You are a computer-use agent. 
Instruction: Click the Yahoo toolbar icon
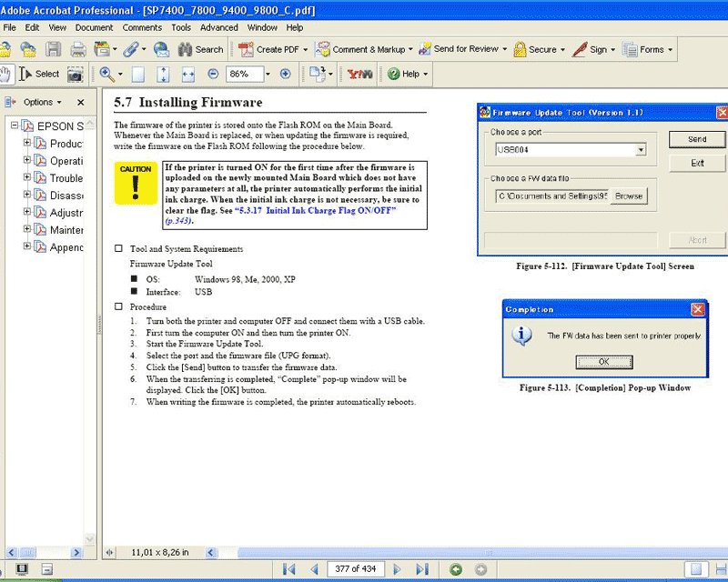point(359,75)
